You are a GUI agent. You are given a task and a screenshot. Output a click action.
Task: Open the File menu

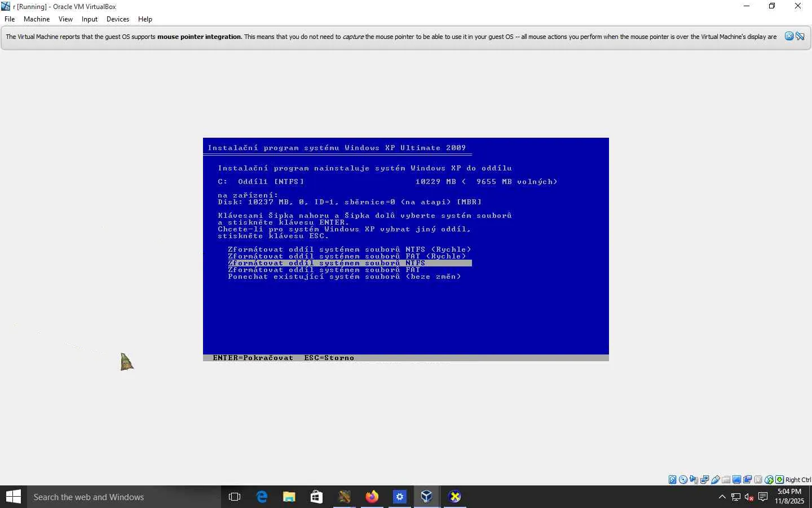click(10, 19)
